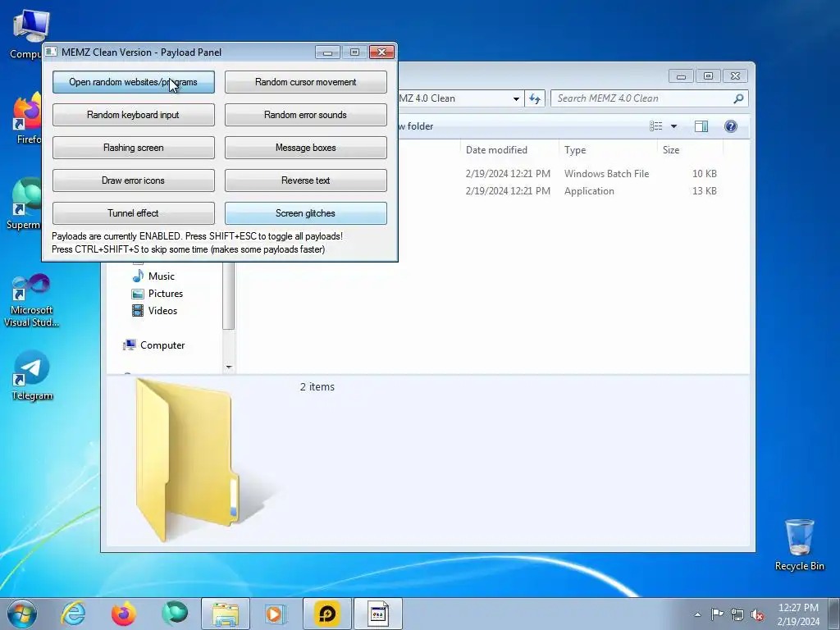The image size is (840, 630).
Task: Show hidden icons tray arrow
Action: click(x=697, y=614)
